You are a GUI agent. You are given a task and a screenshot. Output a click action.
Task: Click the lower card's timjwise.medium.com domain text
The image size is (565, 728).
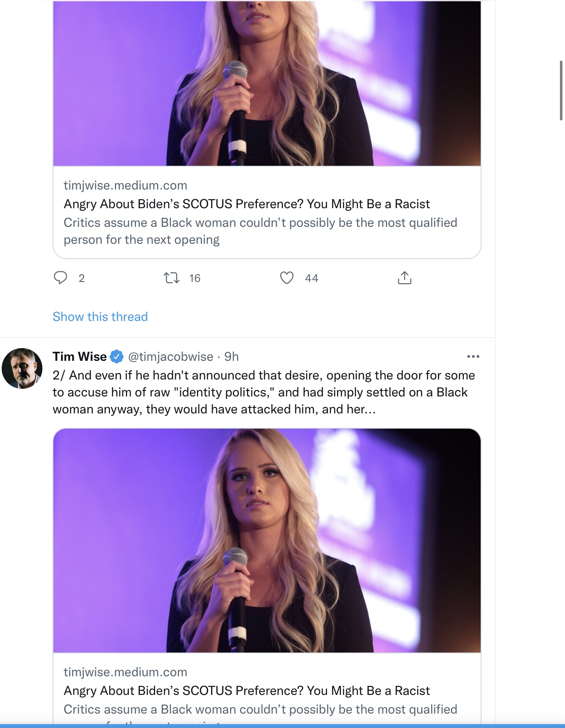pos(125,672)
